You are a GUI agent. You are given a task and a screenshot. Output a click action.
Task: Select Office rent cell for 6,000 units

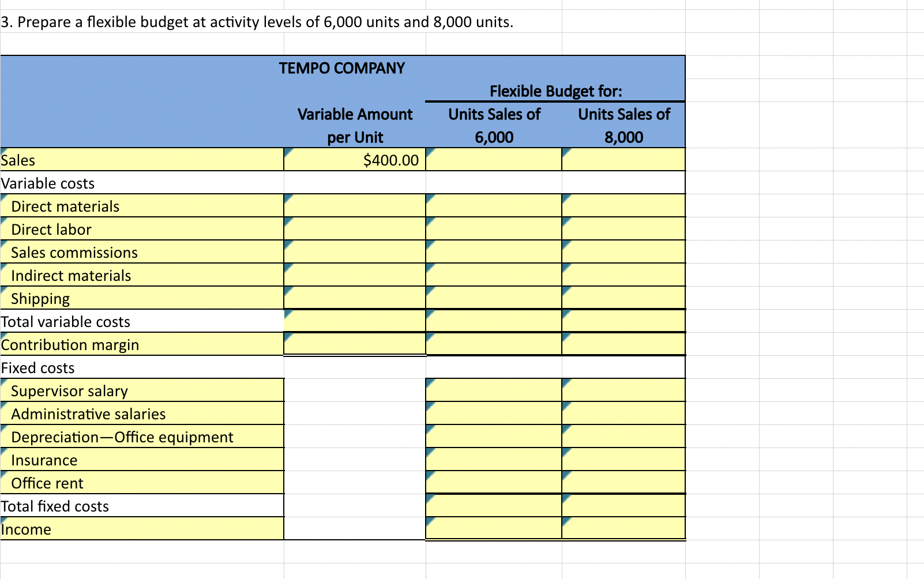[x=494, y=483]
